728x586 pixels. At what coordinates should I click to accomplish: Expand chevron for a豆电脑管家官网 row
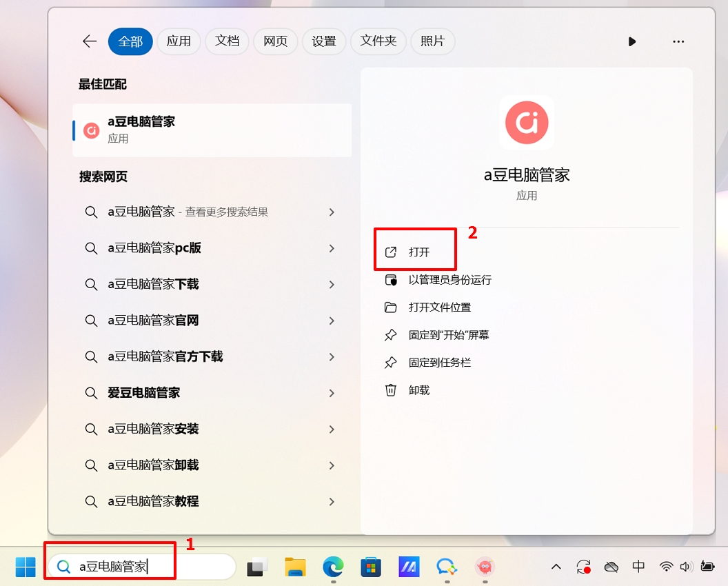tap(332, 321)
